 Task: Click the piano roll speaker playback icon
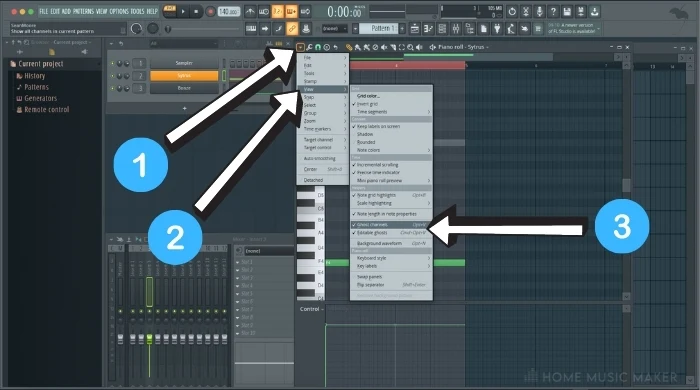tap(419, 47)
